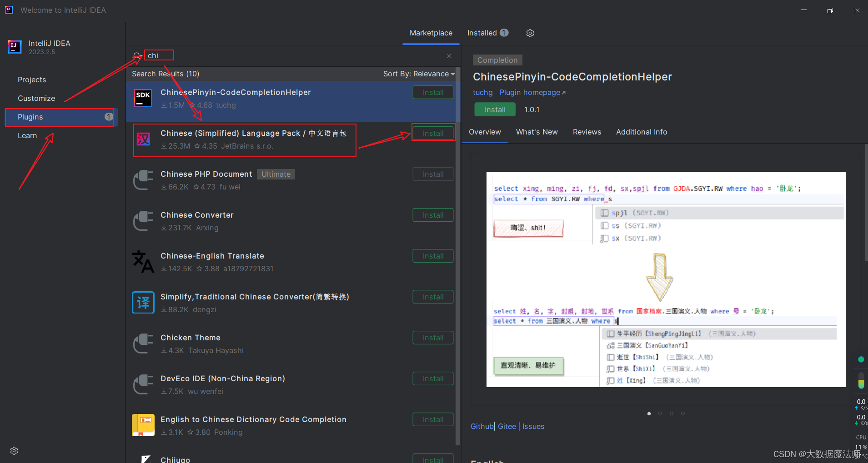Viewport: 868px width, 463px height.
Task: Click the IntelliJ IDEA logo in sidebar
Action: coord(15,47)
